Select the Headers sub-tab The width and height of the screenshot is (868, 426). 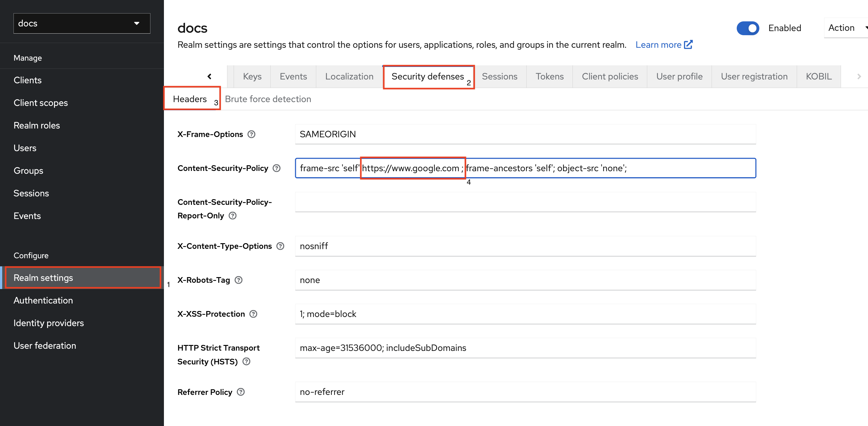(x=190, y=99)
